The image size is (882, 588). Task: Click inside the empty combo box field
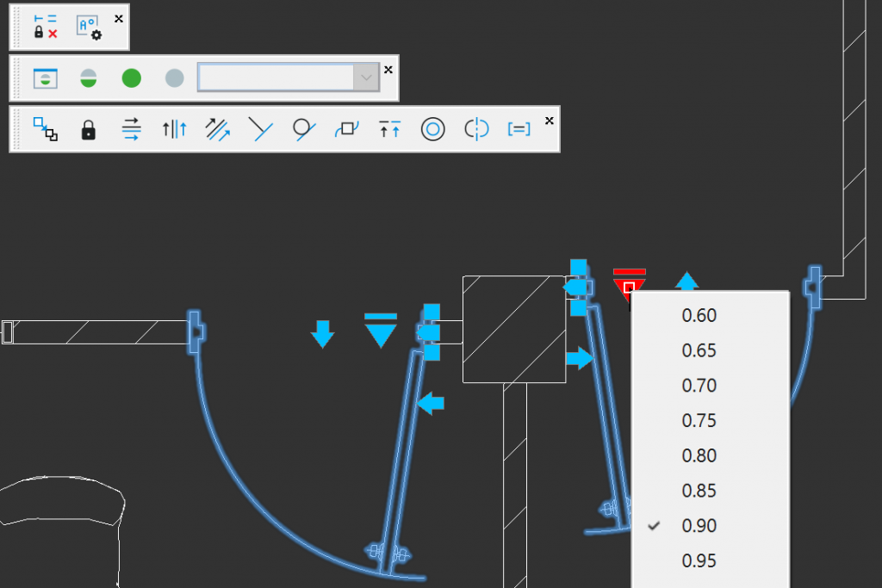[276, 77]
